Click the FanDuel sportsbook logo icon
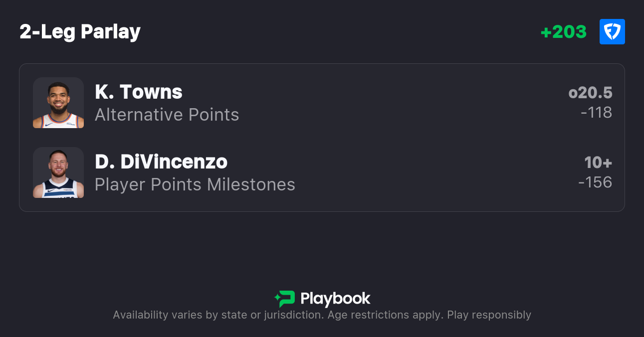 pyautogui.click(x=612, y=32)
